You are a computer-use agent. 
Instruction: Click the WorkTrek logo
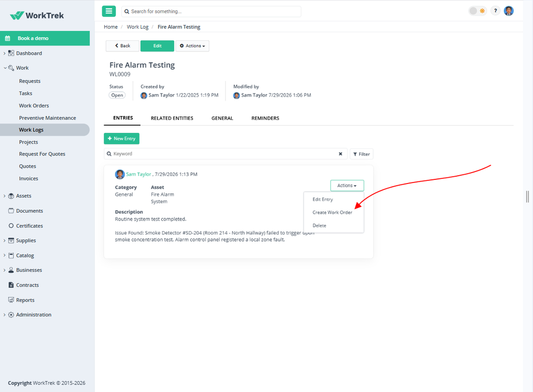coord(37,16)
